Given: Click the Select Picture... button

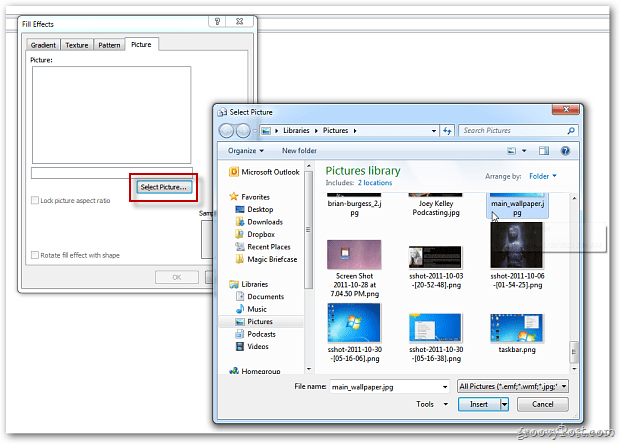Looking at the screenshot, I should 164,187.
